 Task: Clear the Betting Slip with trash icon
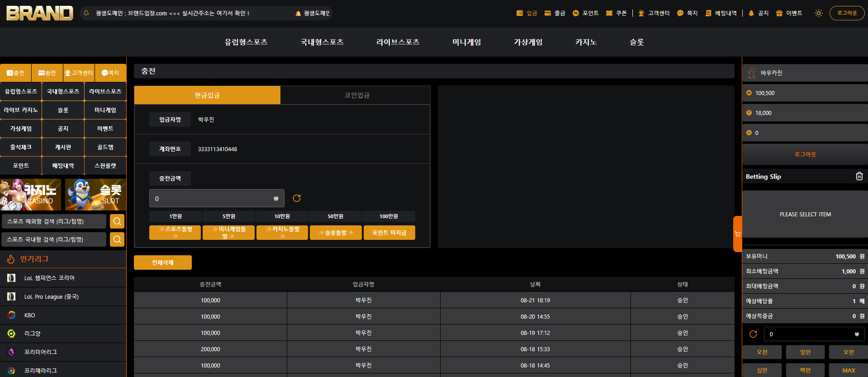click(859, 176)
